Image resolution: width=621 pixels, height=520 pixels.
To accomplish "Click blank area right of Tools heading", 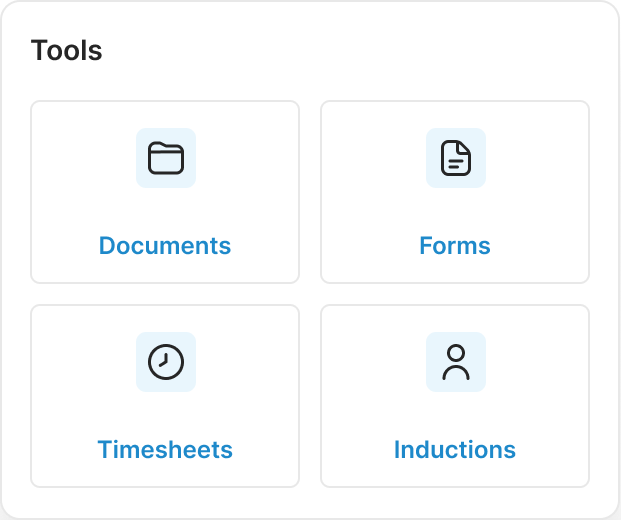I will click(x=350, y=51).
